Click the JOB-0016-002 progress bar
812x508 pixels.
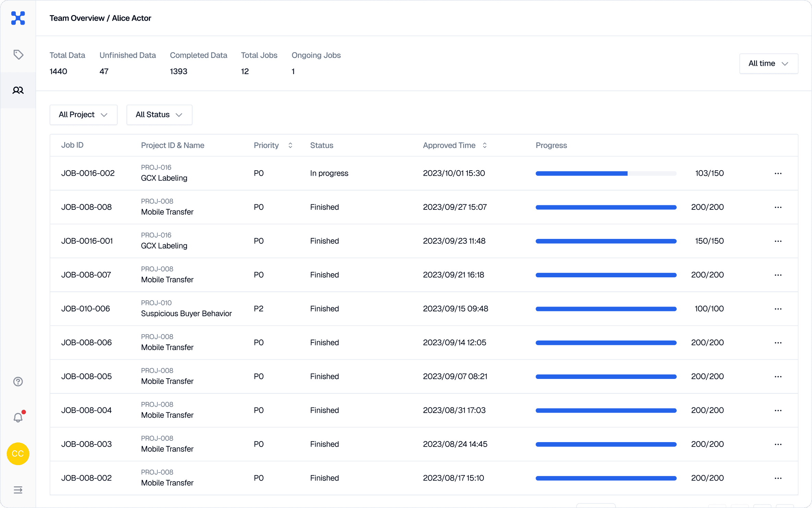coord(606,173)
